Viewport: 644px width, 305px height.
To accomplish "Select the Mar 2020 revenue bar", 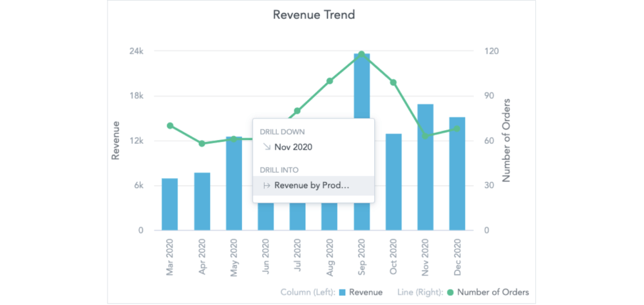I will (169, 204).
